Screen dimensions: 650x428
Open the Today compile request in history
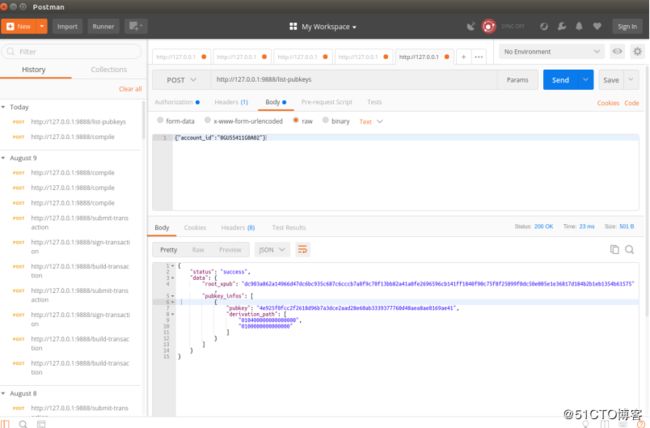pyautogui.click(x=73, y=136)
